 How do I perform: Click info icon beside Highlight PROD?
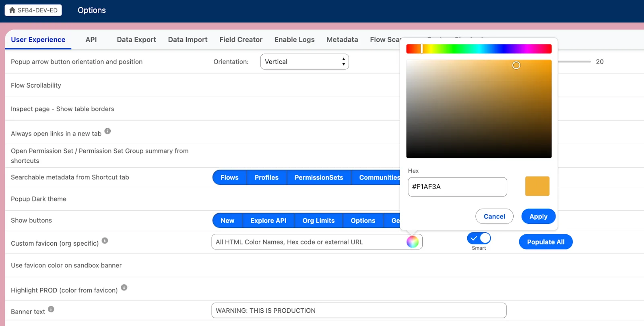coord(124,287)
